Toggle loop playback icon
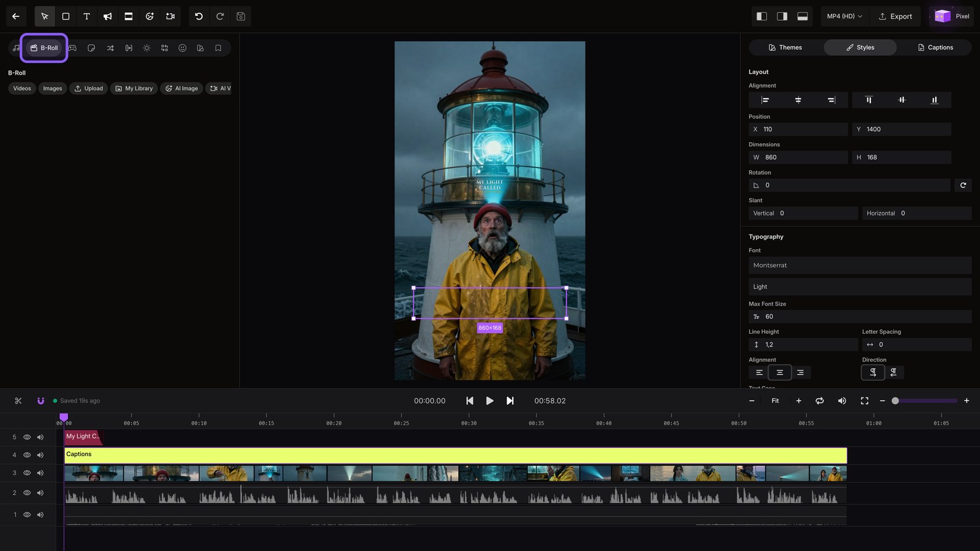Screen dimensions: 980x551 point(820,401)
